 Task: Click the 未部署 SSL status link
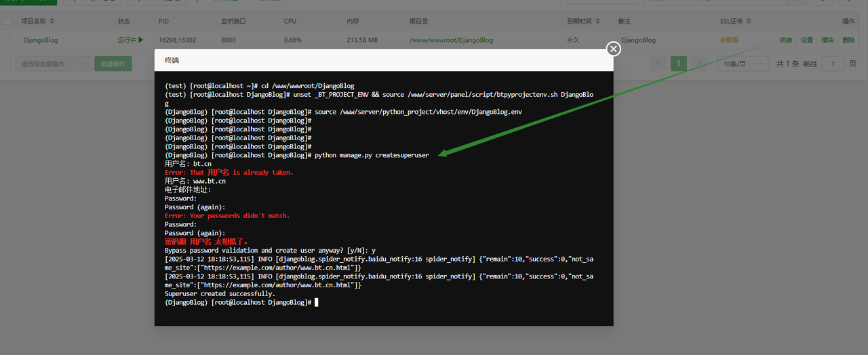click(x=730, y=40)
